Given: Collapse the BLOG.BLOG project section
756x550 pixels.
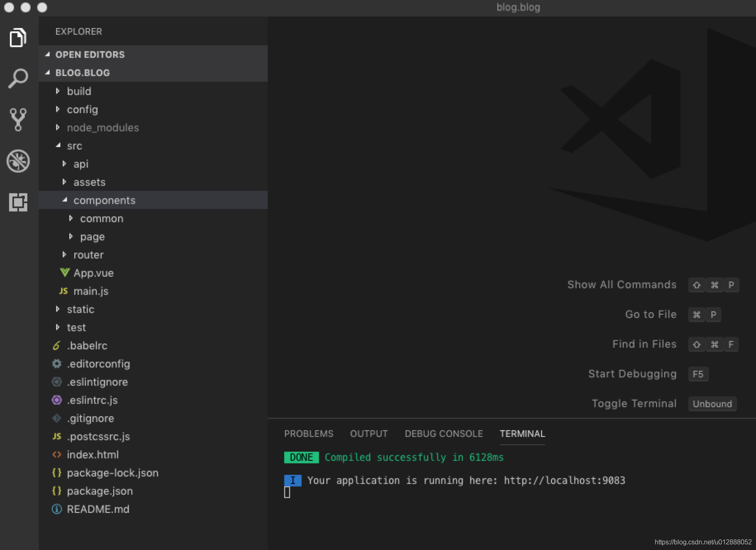Looking at the screenshot, I should tap(153, 73).
